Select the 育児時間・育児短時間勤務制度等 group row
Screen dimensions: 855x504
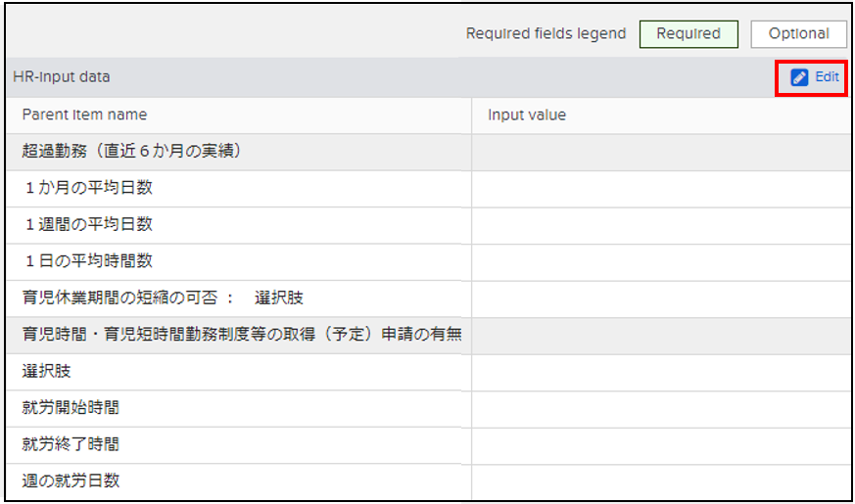241,335
